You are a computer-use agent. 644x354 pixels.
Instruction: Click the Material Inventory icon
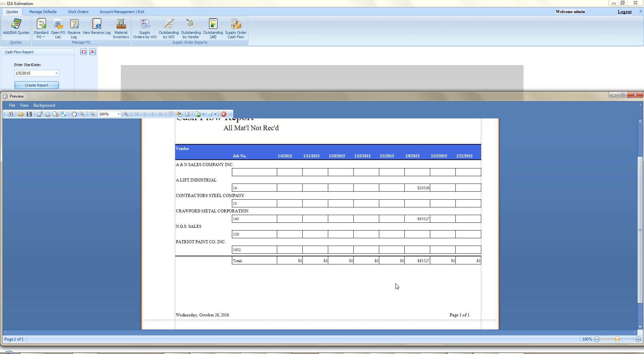click(x=121, y=28)
